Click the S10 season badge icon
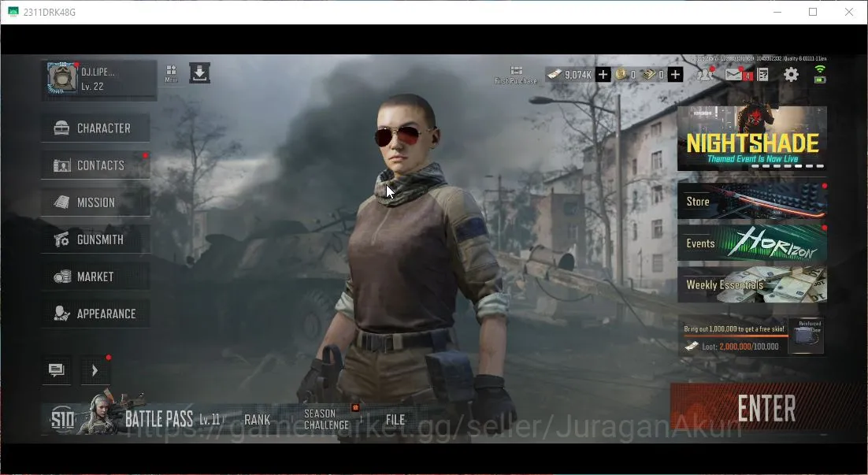The height and width of the screenshot is (475, 868). pyautogui.click(x=62, y=420)
